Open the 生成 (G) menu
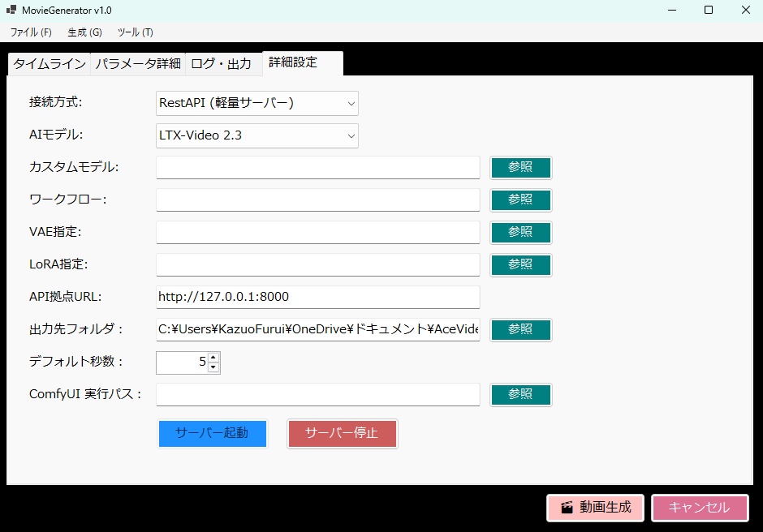The image size is (763, 532). click(84, 32)
